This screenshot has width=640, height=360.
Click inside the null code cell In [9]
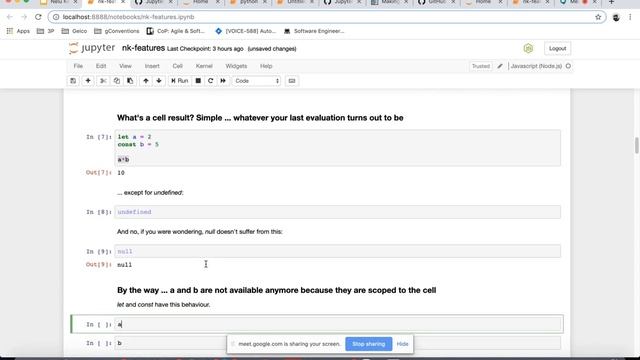pyautogui.click(x=338, y=251)
